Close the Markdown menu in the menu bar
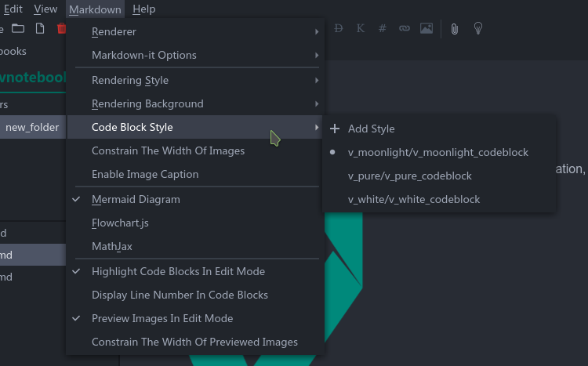 pos(95,9)
